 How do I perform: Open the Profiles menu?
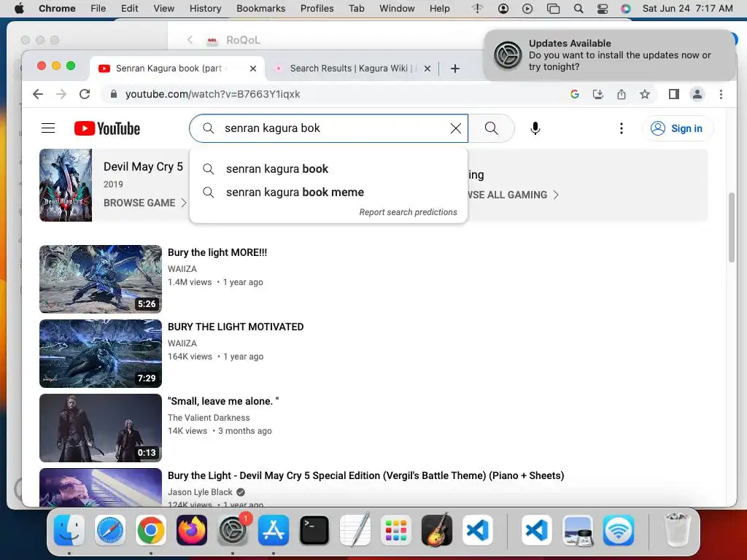[317, 9]
